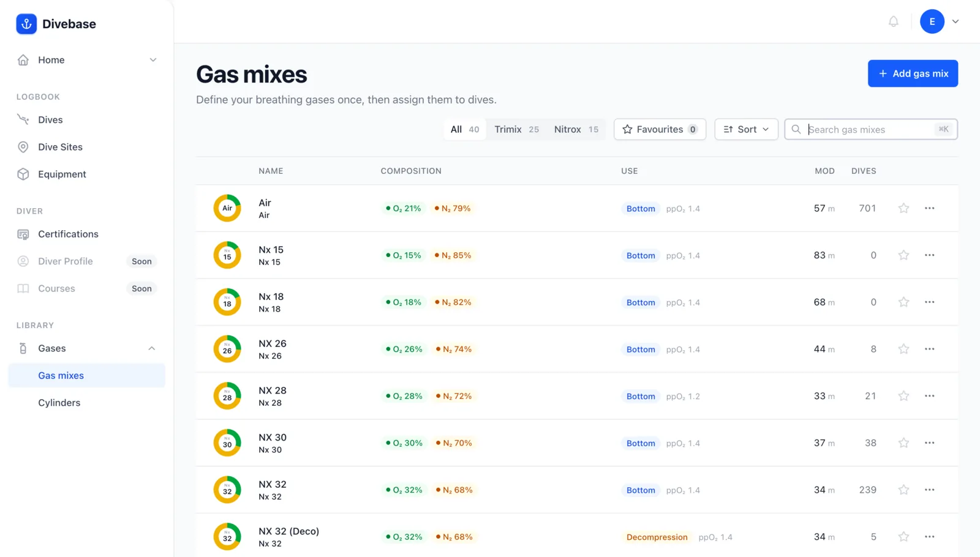Open more options for Nx 18 row
This screenshot has height=557, width=980.
click(929, 302)
